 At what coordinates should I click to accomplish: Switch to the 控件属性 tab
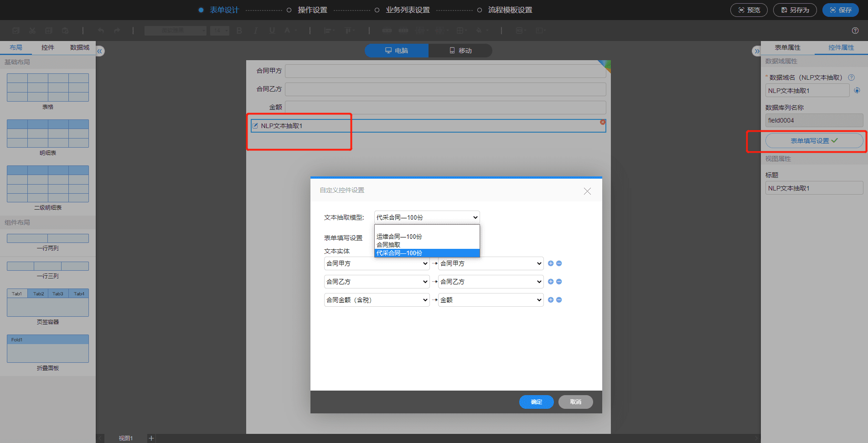(842, 47)
